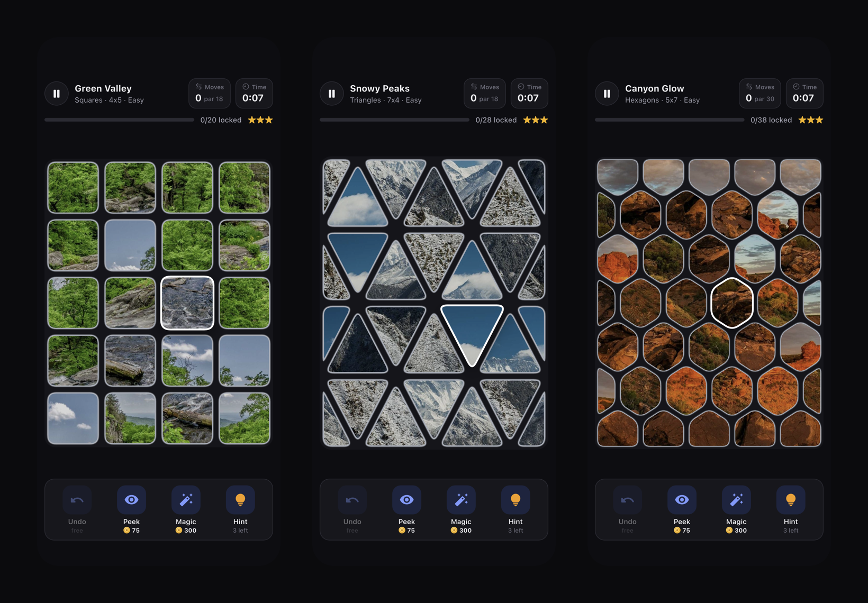Click 'Hexagons · 5x7 · Easy' subtitle
Screen dimensions: 868x603
pos(662,100)
